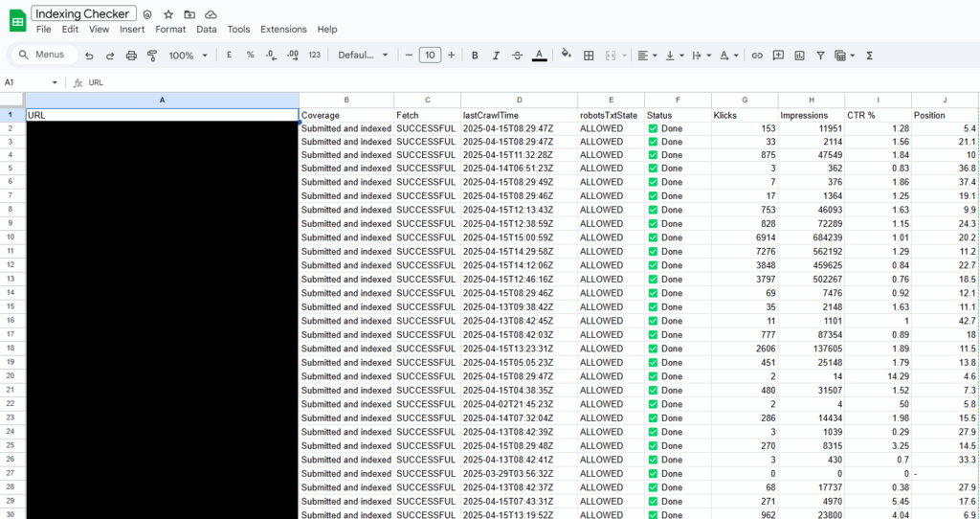The width and height of the screenshot is (980, 519).
Task: Open the Help menu
Action: [x=327, y=30]
